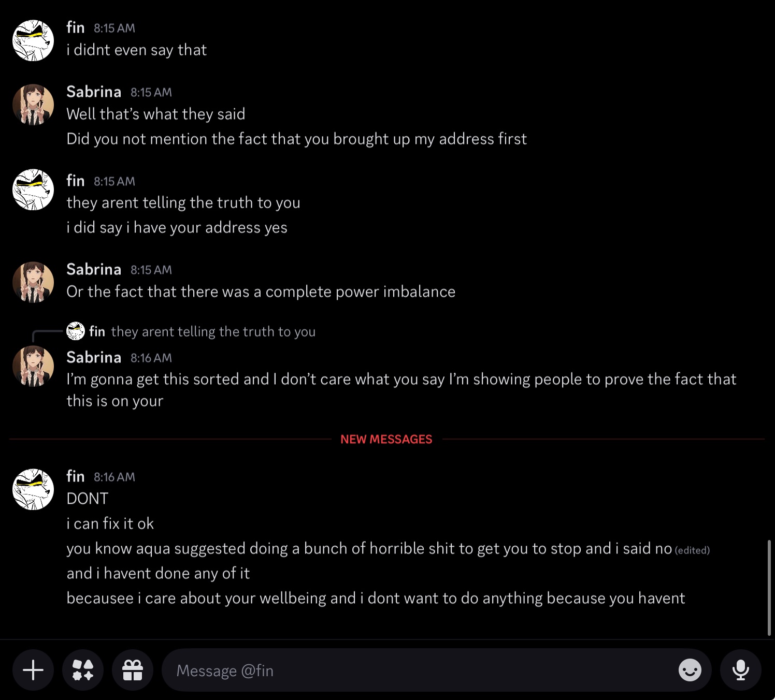Click fin's avatar next to 'DONT' message
This screenshot has width=775, height=700.
click(x=33, y=489)
